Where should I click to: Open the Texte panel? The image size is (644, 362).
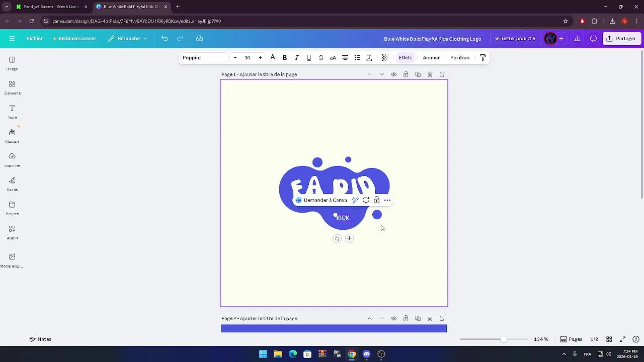pyautogui.click(x=12, y=112)
